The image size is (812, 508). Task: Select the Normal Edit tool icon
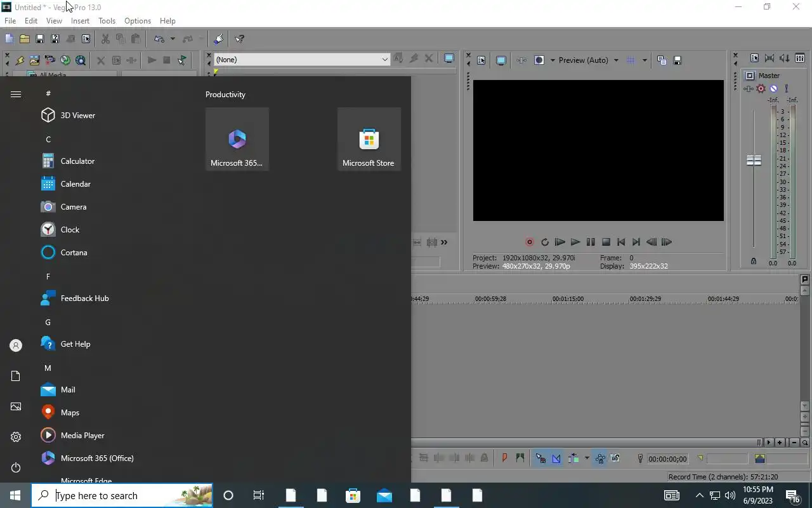point(540,458)
